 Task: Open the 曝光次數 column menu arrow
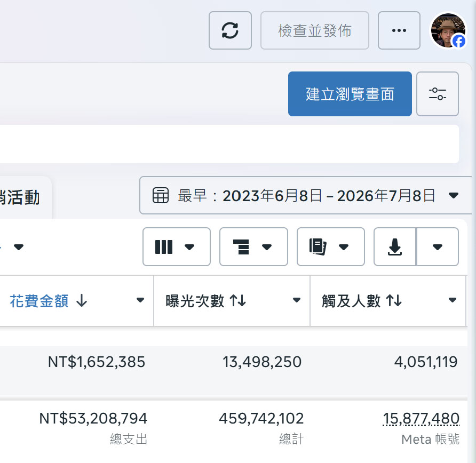pos(297,300)
